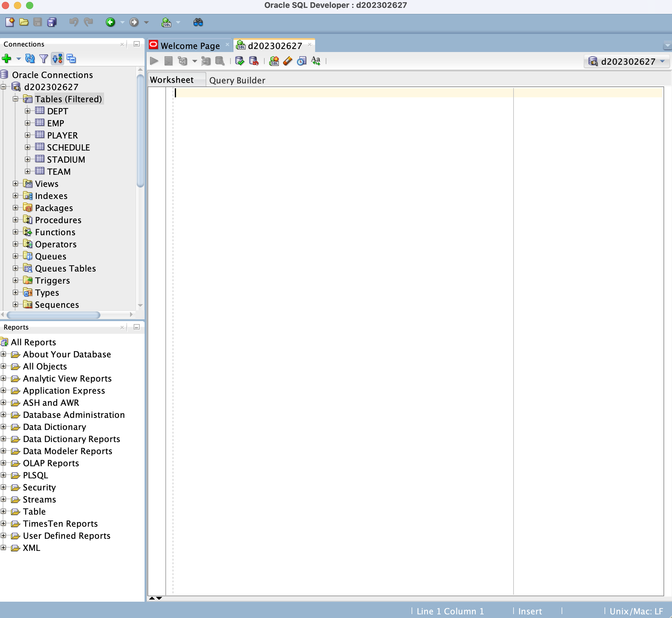Image resolution: width=672 pixels, height=618 pixels.
Task: Collapse the Tables (Filtered) node
Action: tap(15, 99)
